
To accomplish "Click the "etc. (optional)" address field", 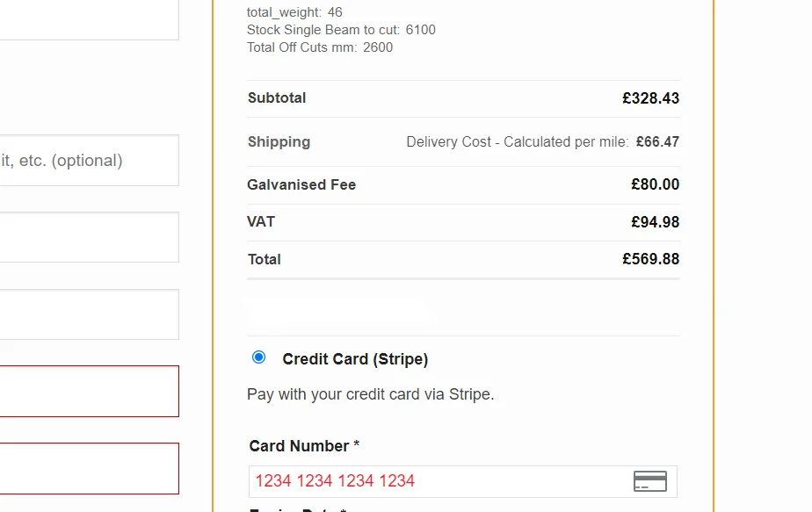I will click(x=88, y=161).
